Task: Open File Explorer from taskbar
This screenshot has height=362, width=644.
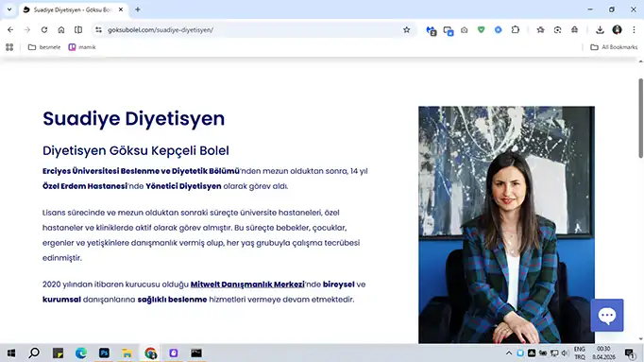Action: click(127, 353)
